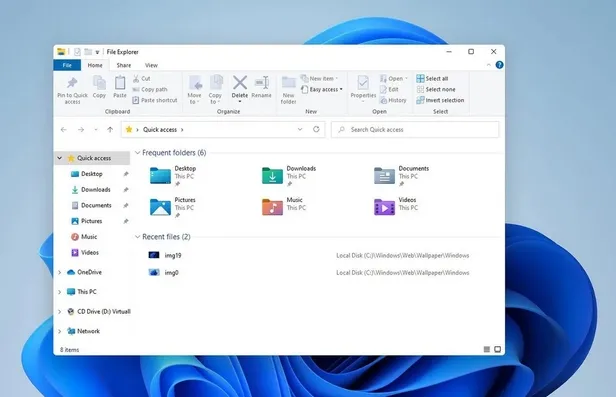
Task: Select the Documents frequent folder icon
Action: (x=384, y=176)
